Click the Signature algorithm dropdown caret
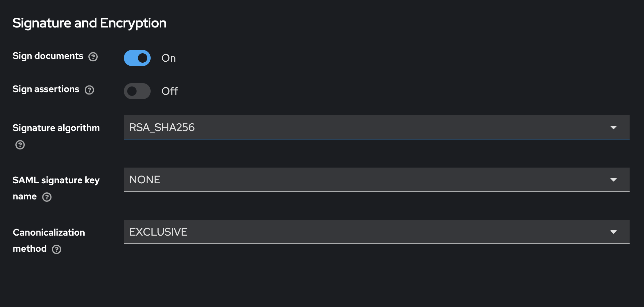The image size is (644, 307). click(x=614, y=127)
